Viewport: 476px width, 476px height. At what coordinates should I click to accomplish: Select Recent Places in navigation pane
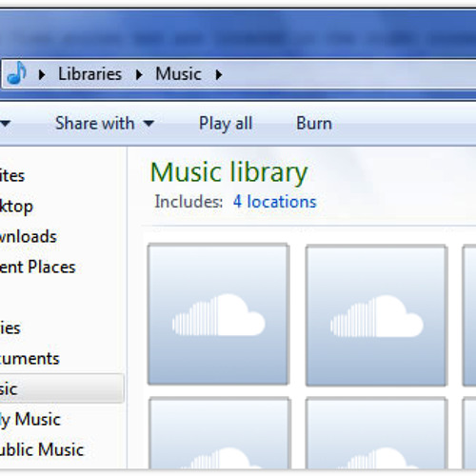pyautogui.click(x=37, y=267)
